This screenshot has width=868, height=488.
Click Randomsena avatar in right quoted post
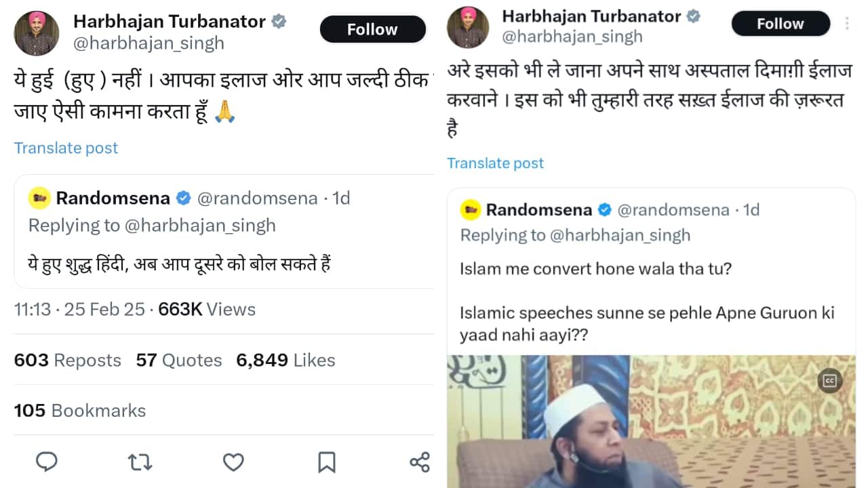coord(471,210)
